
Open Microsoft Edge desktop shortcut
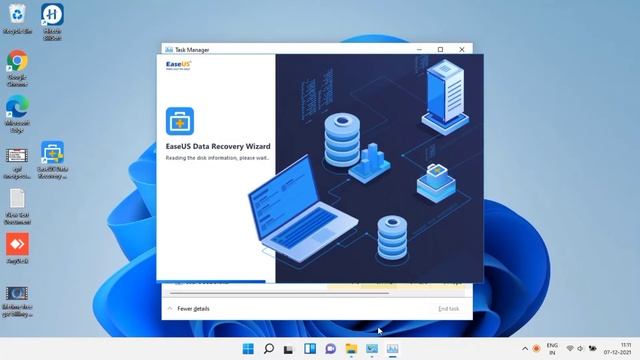[17, 114]
